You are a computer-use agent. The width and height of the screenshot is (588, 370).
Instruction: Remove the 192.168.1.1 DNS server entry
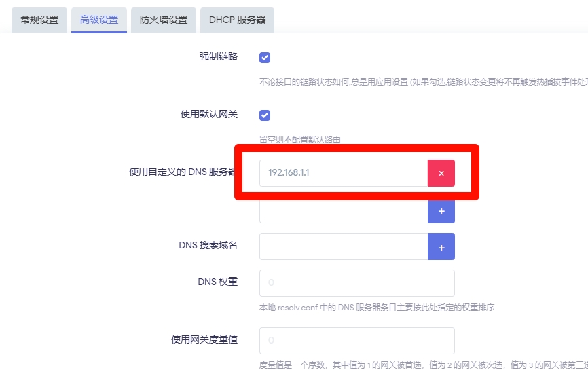click(x=441, y=173)
